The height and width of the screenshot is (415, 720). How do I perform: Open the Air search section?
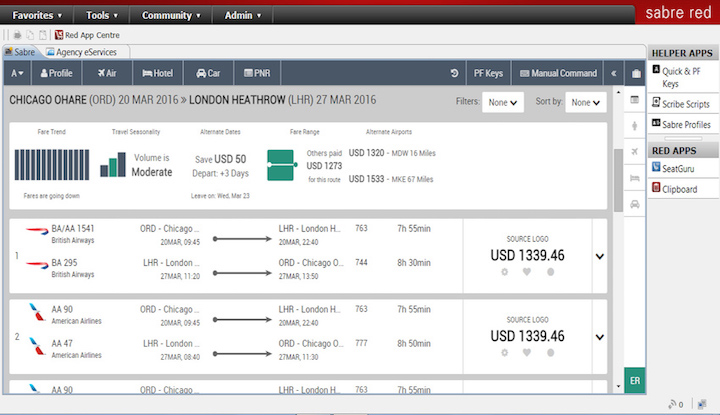107,73
